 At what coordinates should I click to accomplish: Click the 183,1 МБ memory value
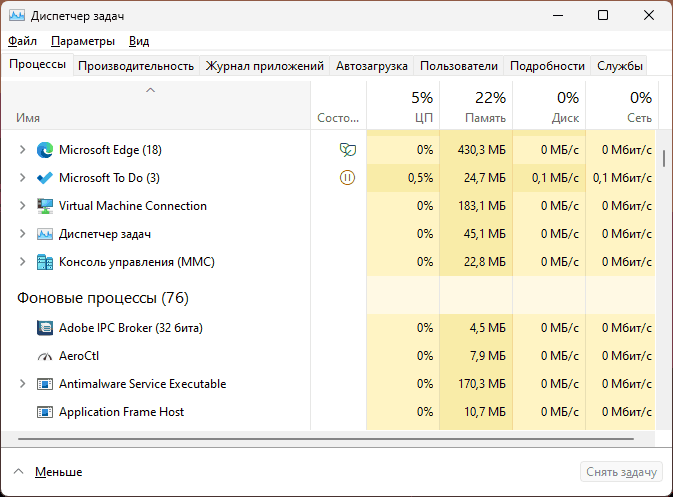pyautogui.click(x=482, y=206)
